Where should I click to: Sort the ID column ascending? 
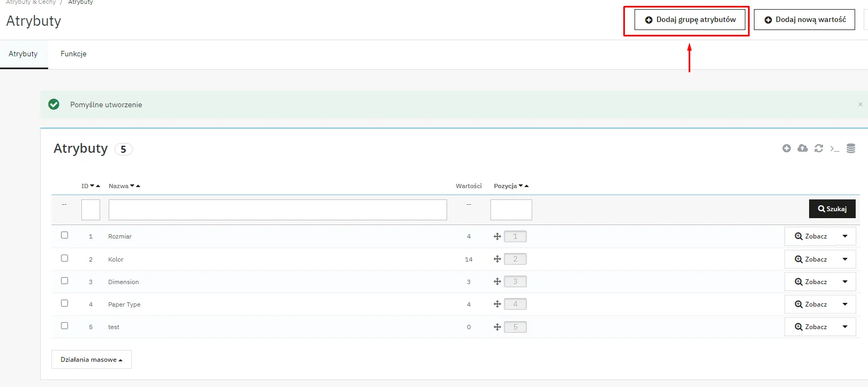[x=98, y=186]
